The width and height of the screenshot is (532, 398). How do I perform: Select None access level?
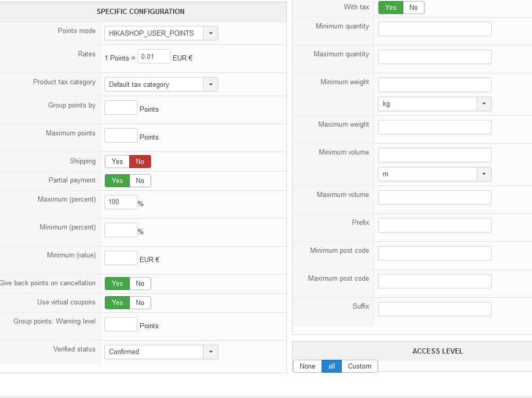307,366
